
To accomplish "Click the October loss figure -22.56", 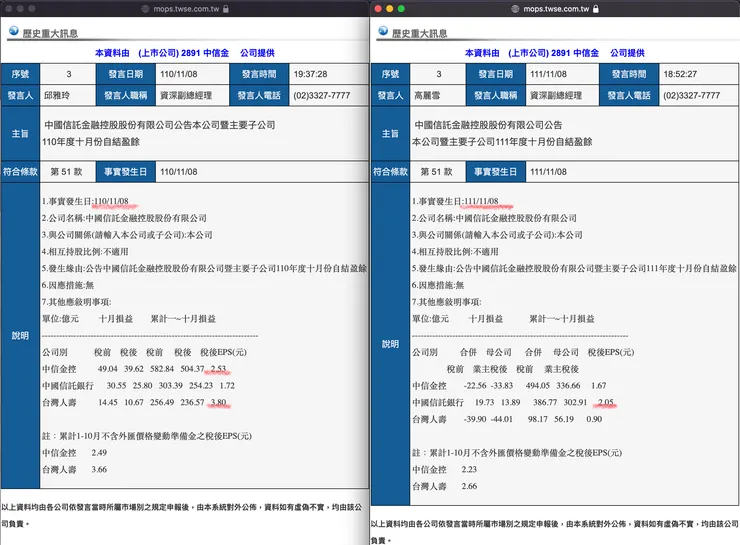I will pyautogui.click(x=475, y=386).
